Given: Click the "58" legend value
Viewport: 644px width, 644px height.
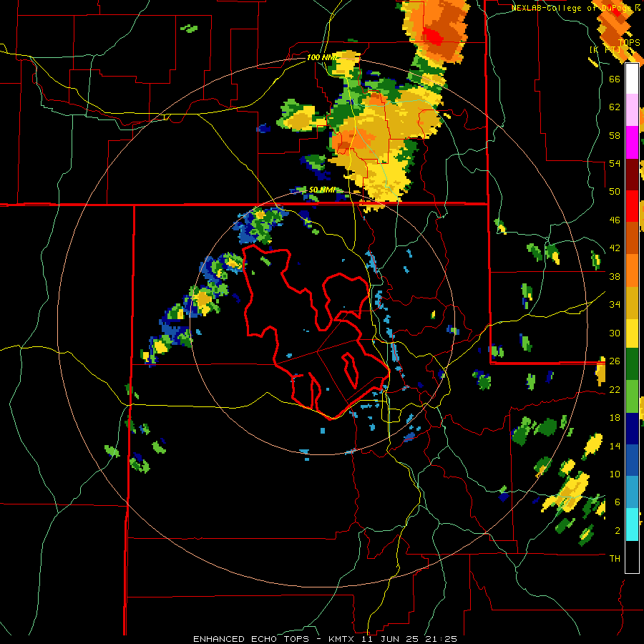Looking at the screenshot, I should pyautogui.click(x=615, y=135).
